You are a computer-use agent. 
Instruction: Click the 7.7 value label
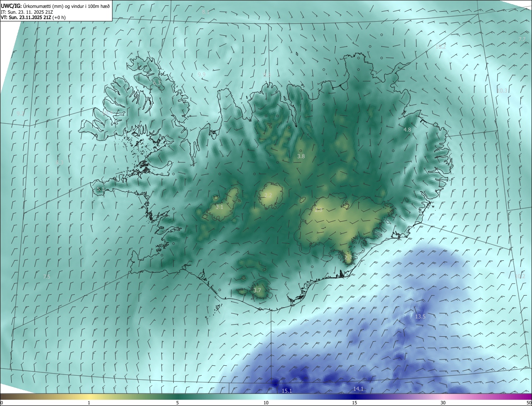coord(522,39)
